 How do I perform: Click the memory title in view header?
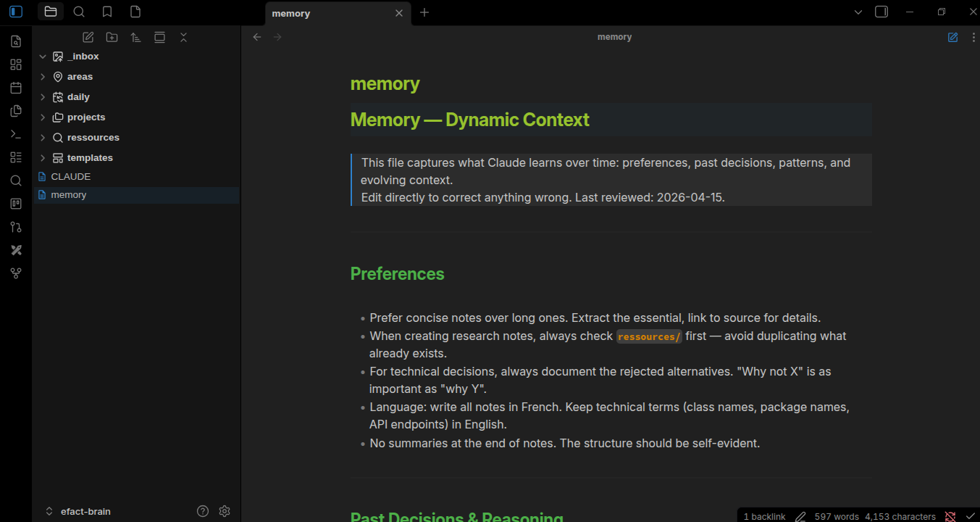click(614, 37)
